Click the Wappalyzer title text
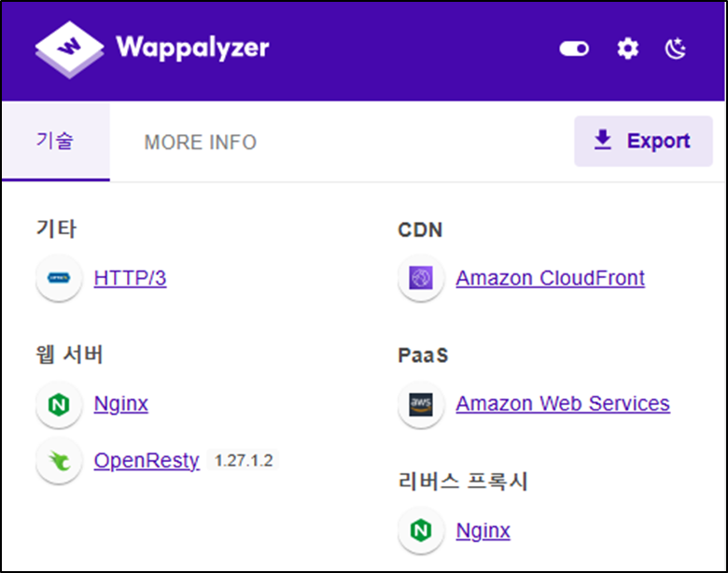 click(x=192, y=48)
